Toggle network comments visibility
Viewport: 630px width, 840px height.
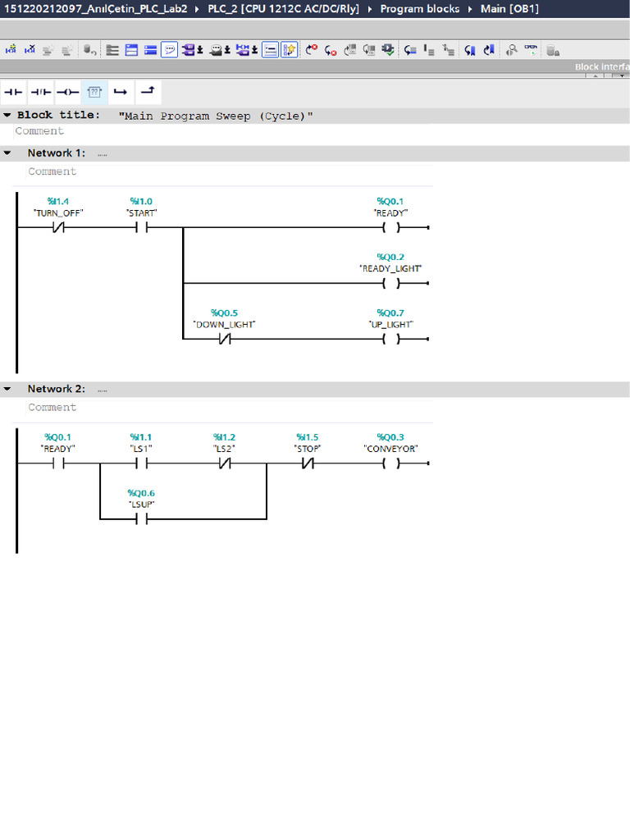pos(270,50)
